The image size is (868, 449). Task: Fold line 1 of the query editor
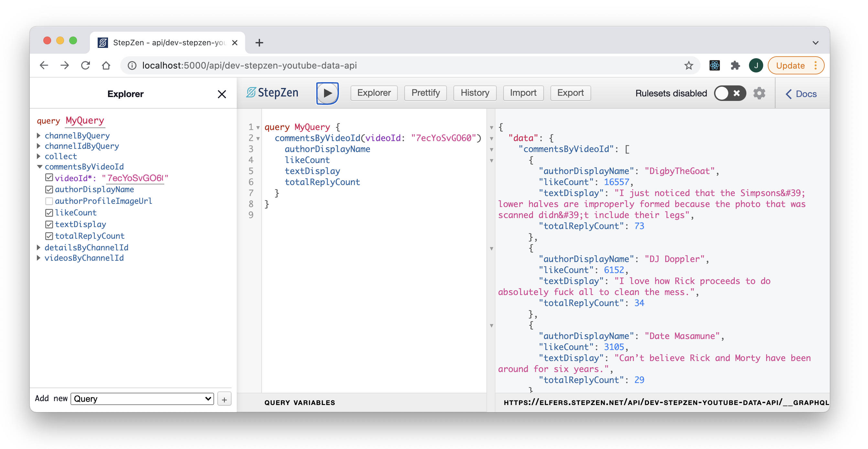[258, 127]
